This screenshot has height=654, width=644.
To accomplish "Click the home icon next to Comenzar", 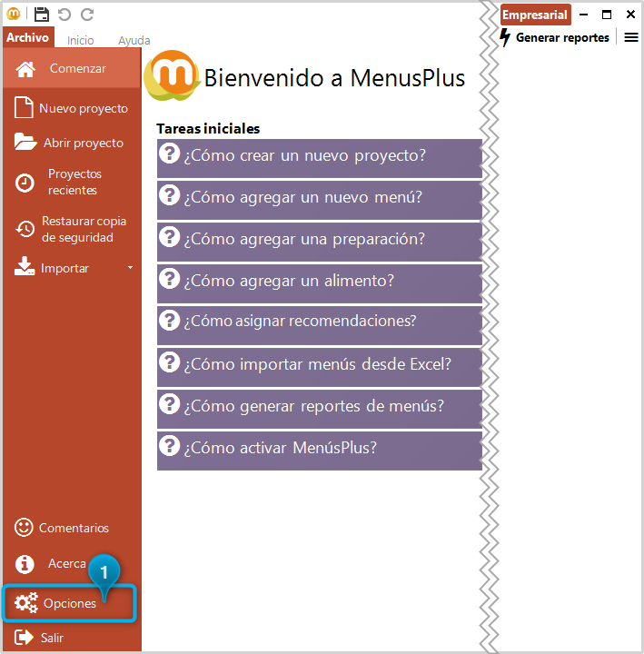I will pyautogui.click(x=25, y=69).
